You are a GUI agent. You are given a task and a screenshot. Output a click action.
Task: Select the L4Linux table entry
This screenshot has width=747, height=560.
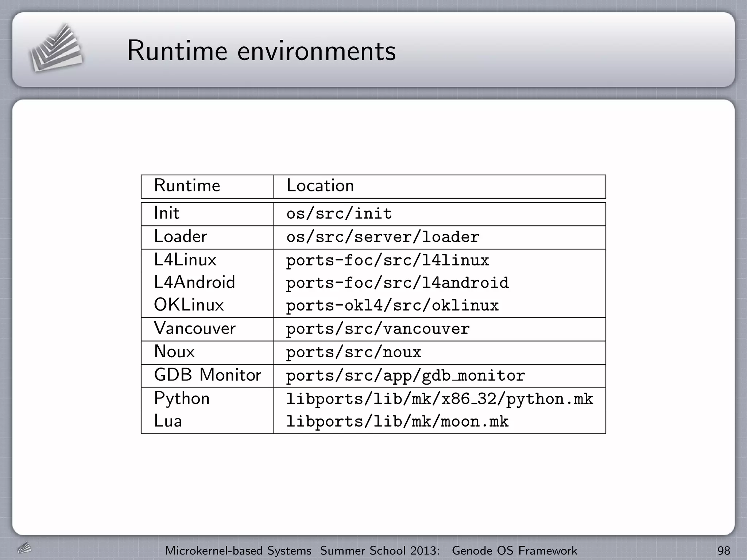pos(185,260)
